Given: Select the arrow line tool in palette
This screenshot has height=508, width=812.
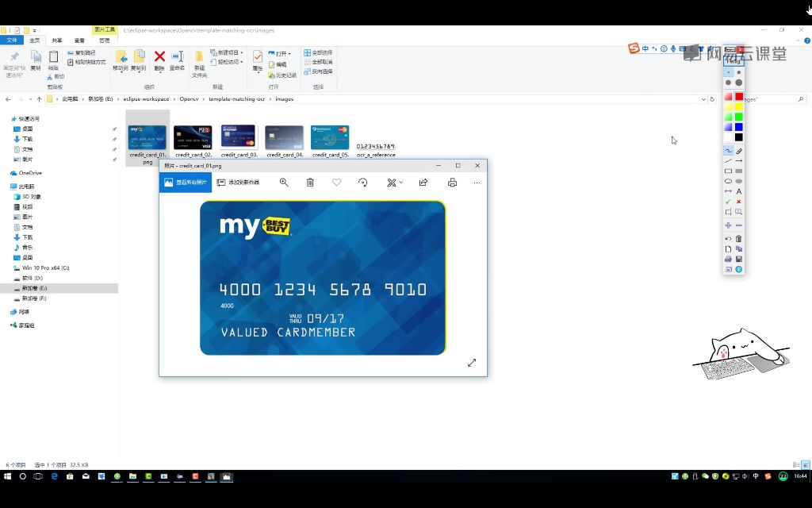Looking at the screenshot, I should (739, 161).
